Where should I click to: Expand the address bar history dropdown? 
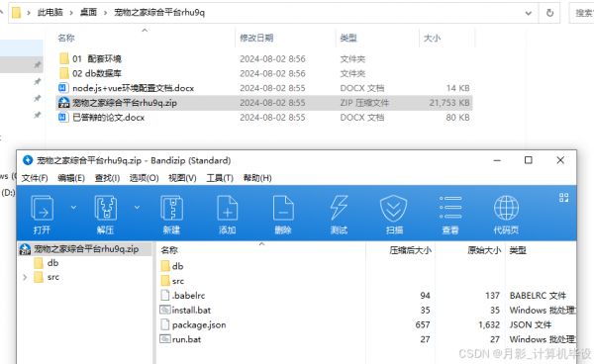[x=528, y=13]
